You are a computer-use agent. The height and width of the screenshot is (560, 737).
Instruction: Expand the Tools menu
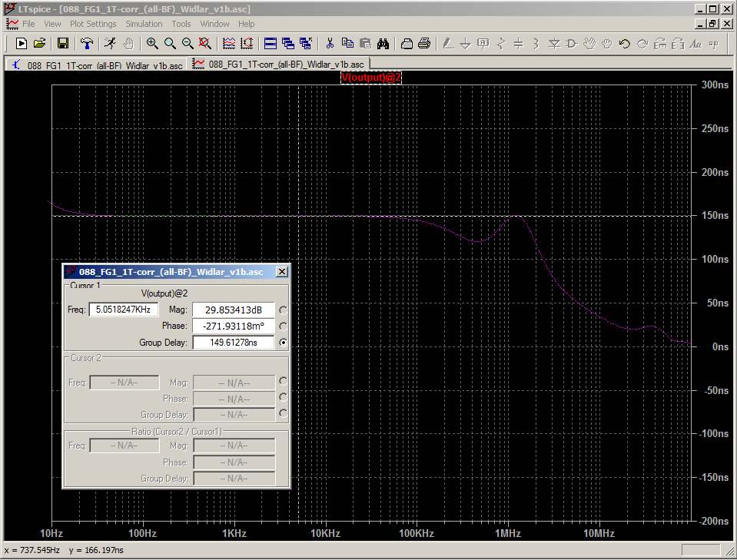[181, 24]
